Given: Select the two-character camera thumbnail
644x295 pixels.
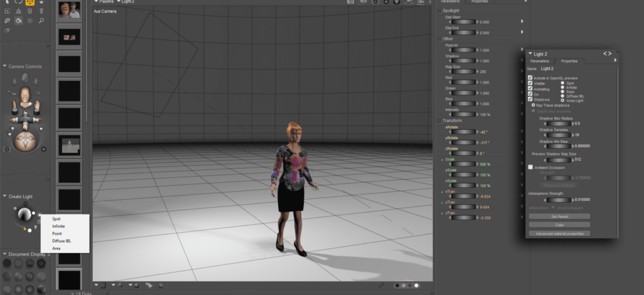Looking at the screenshot, I should [69, 10].
